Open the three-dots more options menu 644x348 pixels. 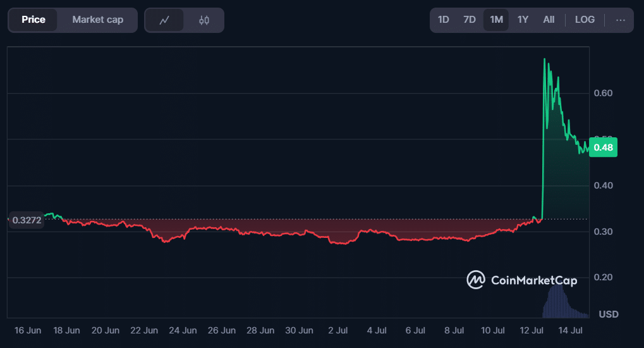(621, 20)
